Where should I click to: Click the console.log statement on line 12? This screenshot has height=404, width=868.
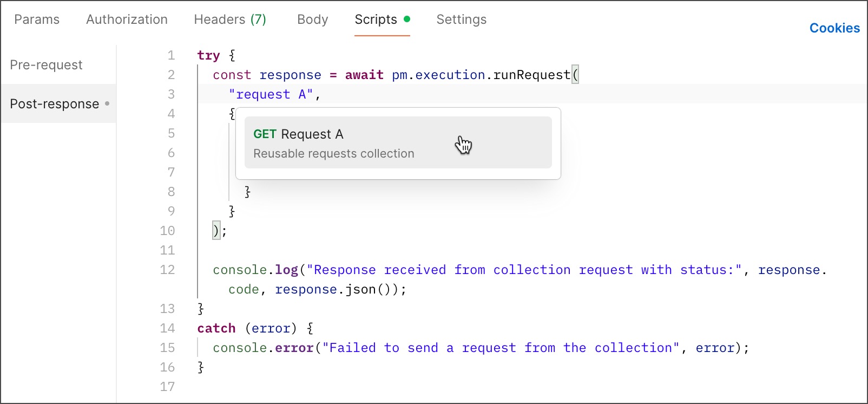tap(255, 270)
